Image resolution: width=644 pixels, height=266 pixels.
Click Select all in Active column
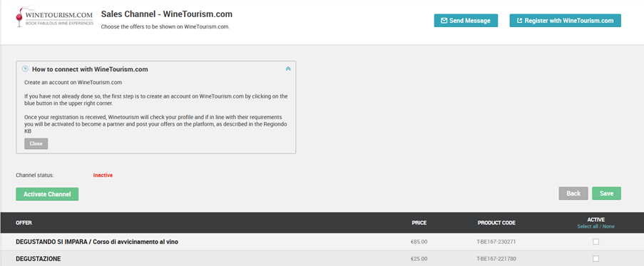pos(587,227)
